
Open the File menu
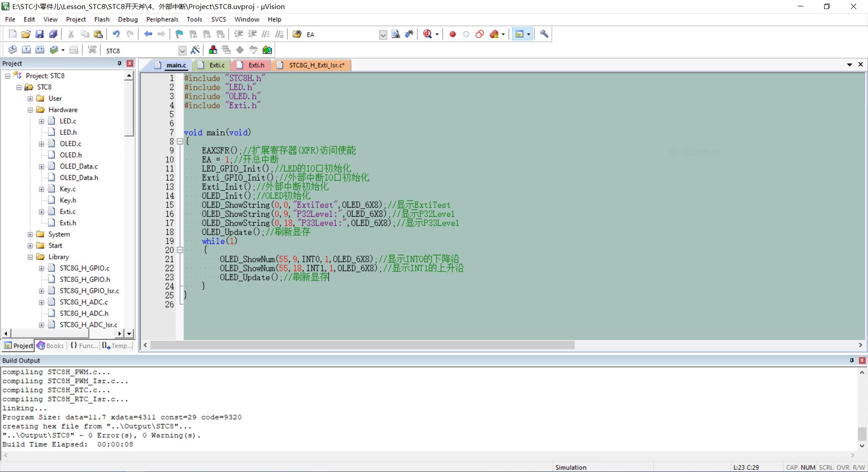point(10,19)
